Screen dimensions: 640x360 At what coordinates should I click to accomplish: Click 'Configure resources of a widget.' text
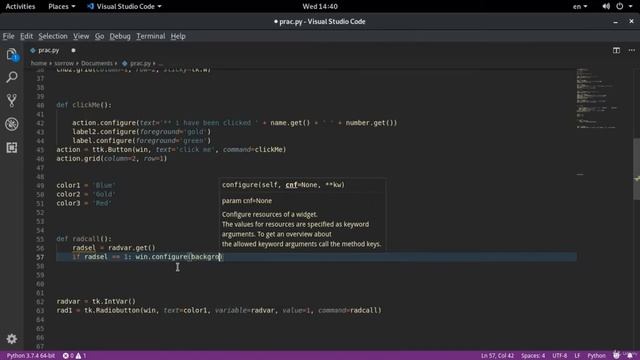pyautogui.click(x=270, y=214)
